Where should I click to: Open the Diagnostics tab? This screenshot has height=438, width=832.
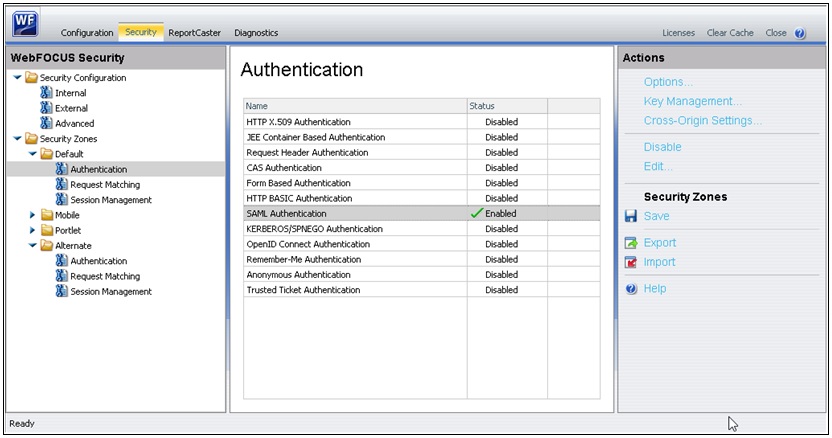pos(256,33)
